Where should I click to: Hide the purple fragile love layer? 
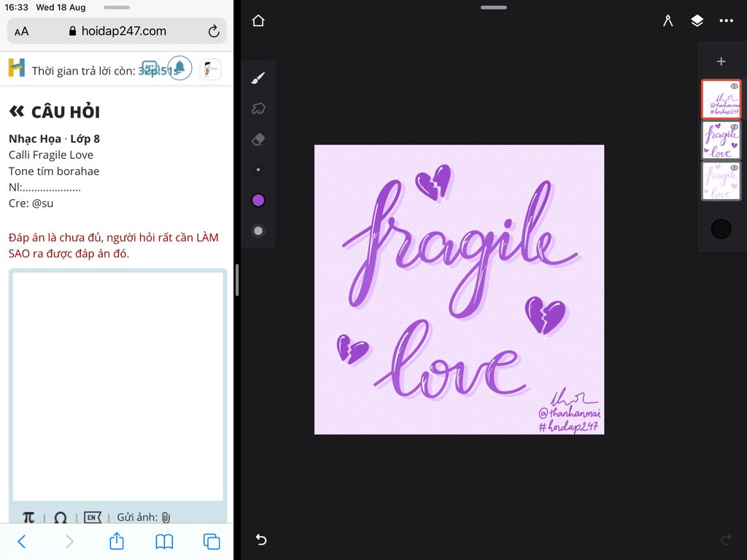734,127
